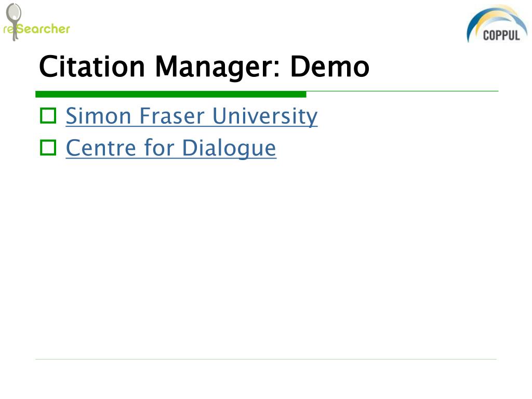Viewport: 532px width, 399px height.
Task: Click the thin green line right of the thick bar
Action: (x=403, y=91)
